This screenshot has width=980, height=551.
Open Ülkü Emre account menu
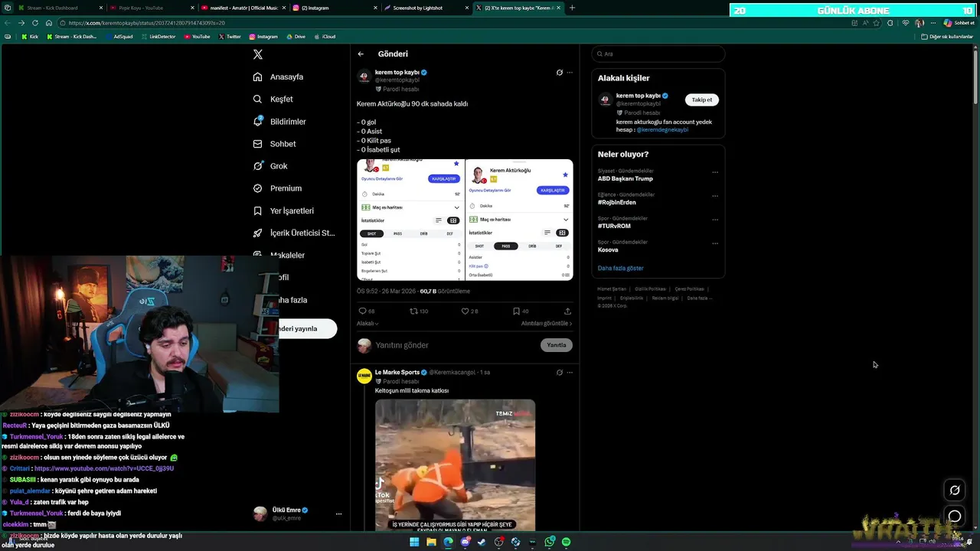[x=297, y=514]
